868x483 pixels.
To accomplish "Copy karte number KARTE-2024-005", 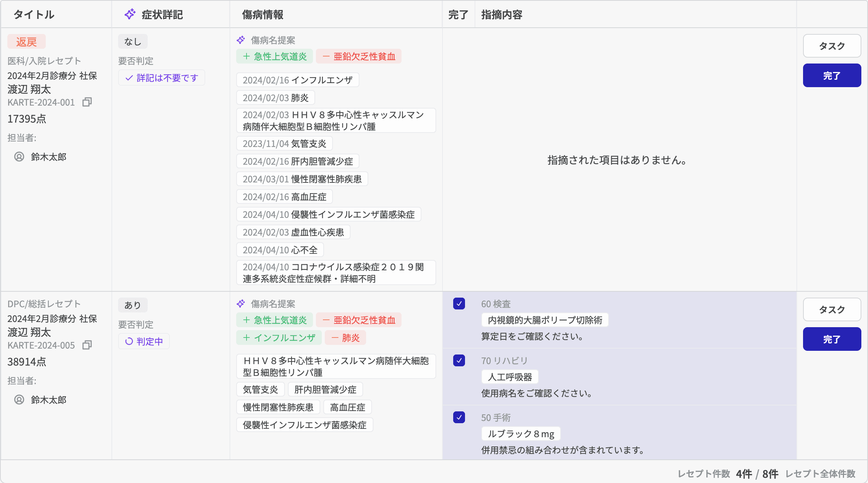I will (x=87, y=345).
